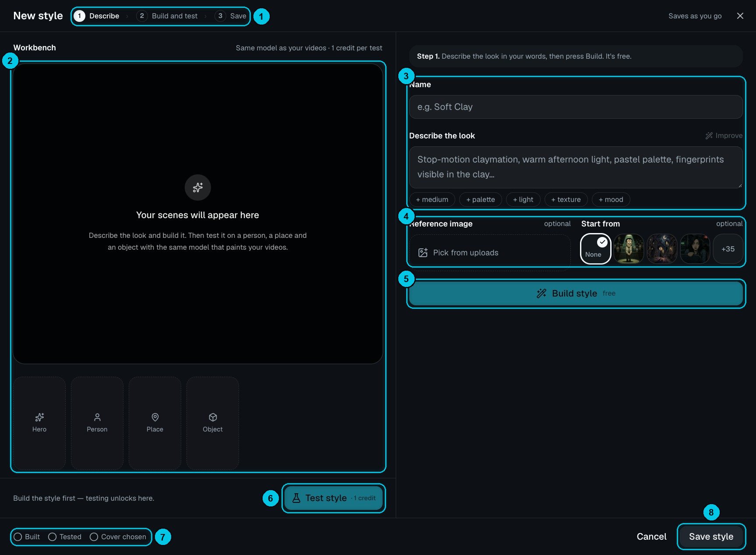Image resolution: width=756 pixels, height=555 pixels.
Task: Add the + texture suggestion chip
Action: pyautogui.click(x=566, y=199)
